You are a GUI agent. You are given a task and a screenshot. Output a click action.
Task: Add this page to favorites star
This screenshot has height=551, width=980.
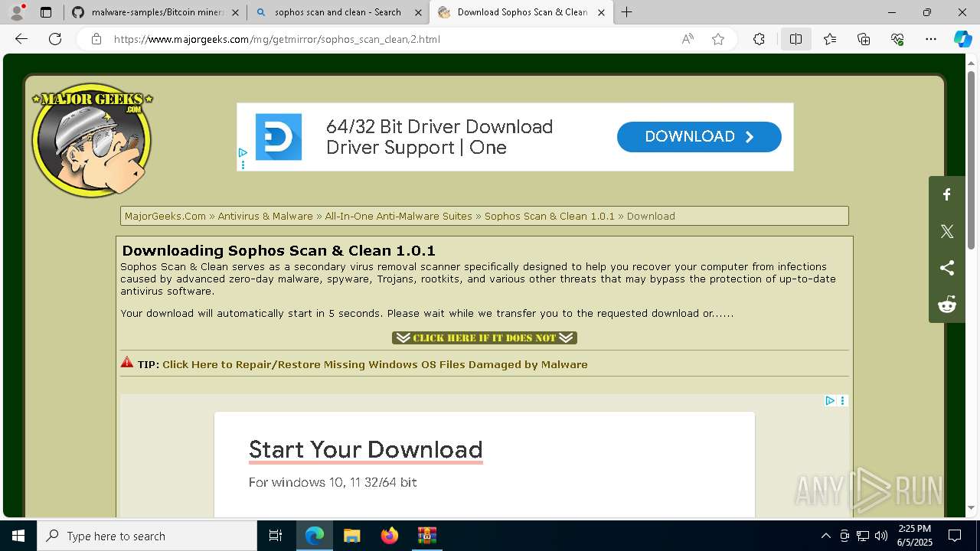[718, 39]
